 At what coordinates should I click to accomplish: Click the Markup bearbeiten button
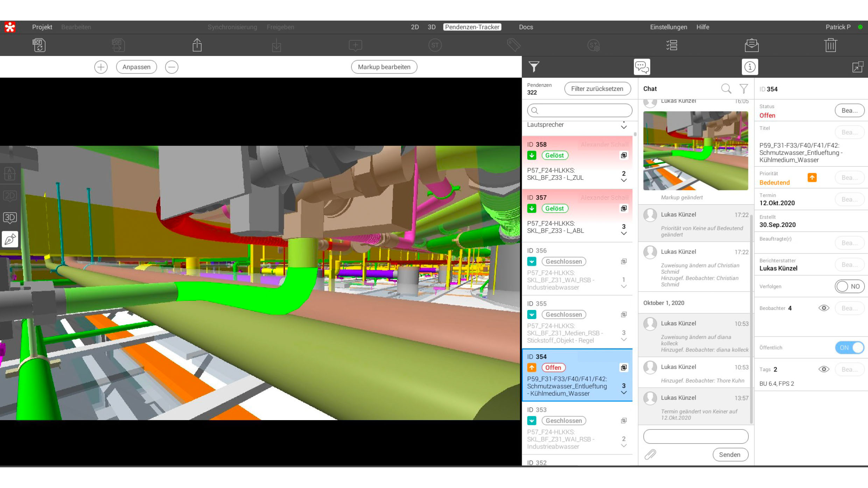click(384, 67)
